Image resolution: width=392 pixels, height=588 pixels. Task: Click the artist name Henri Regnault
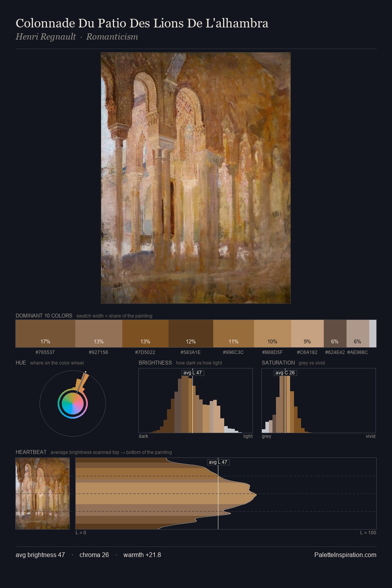tap(46, 37)
